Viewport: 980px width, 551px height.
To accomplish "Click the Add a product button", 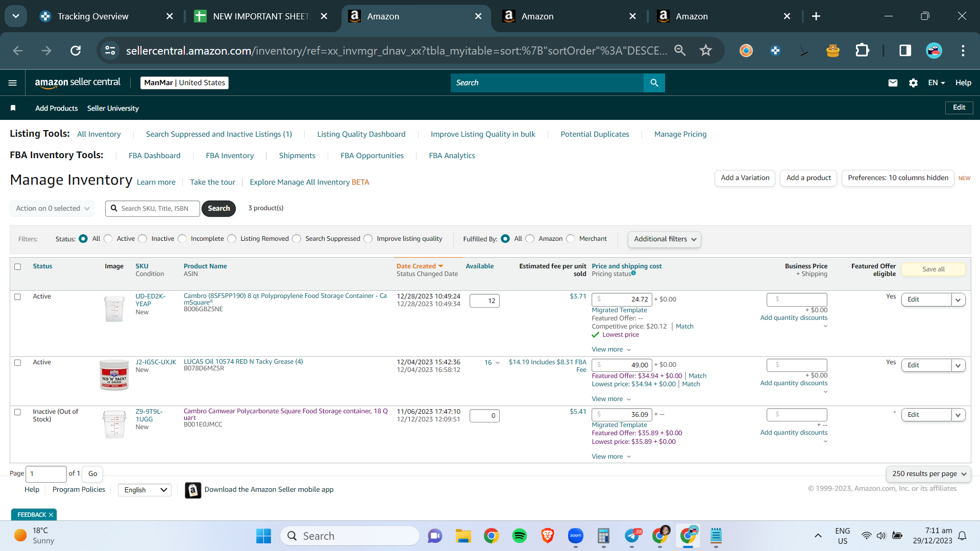I will coord(808,178).
